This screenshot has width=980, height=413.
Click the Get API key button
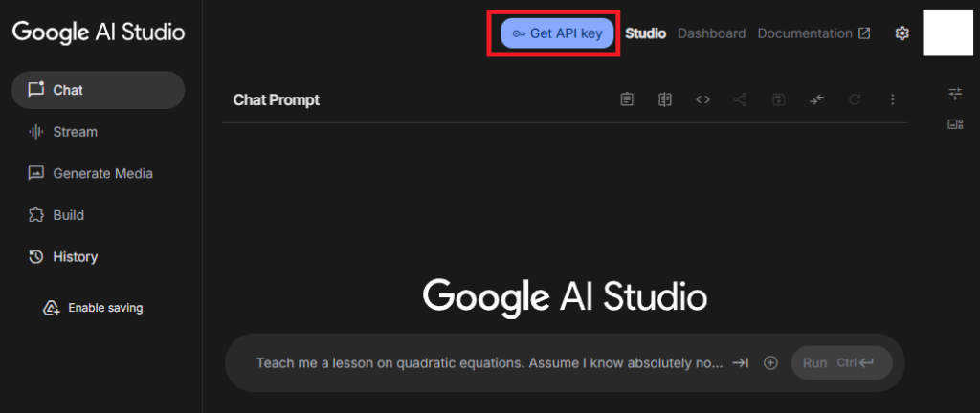[x=557, y=33]
